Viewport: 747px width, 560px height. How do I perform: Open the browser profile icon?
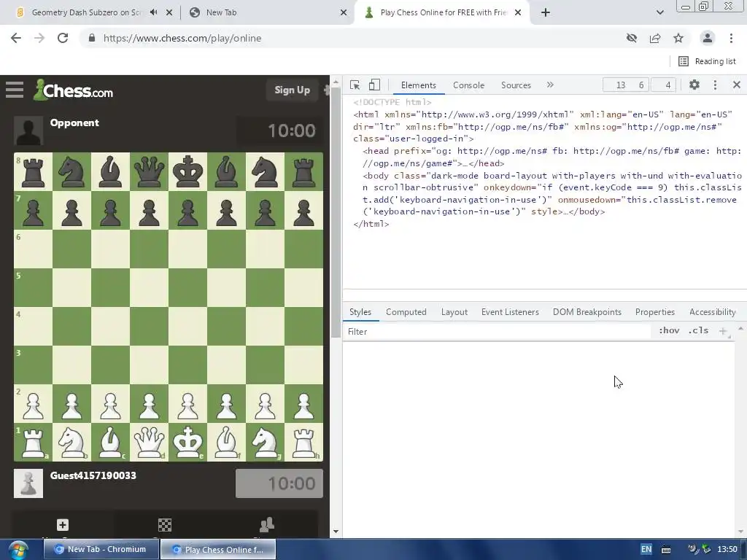[708, 38]
